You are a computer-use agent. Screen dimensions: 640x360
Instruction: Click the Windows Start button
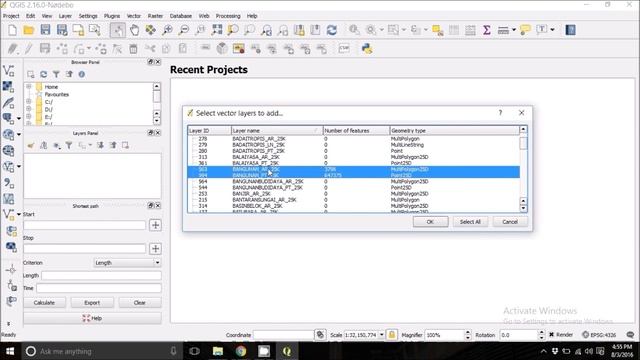(10, 351)
